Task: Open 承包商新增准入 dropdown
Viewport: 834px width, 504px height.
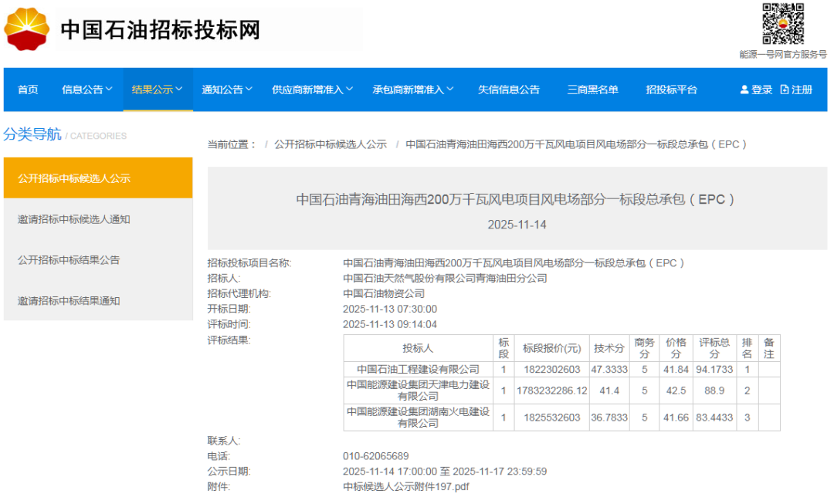Action: tap(412, 90)
